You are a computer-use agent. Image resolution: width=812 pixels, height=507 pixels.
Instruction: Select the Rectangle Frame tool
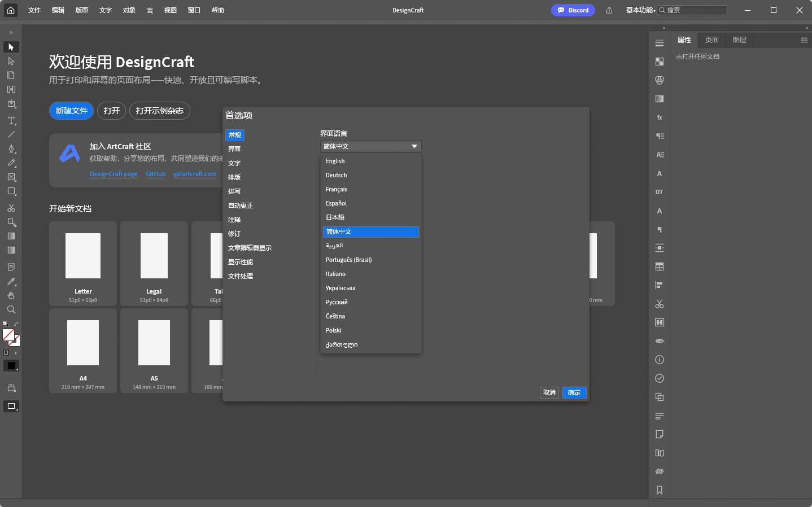(x=11, y=177)
